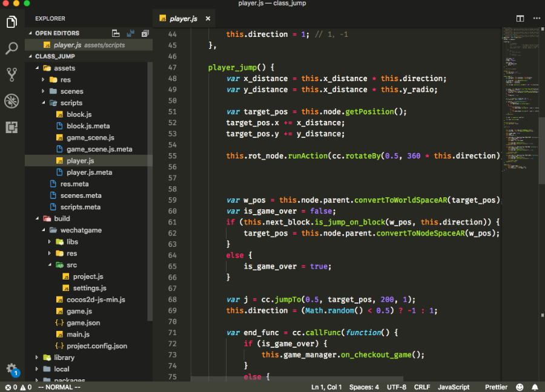Image resolution: width=545 pixels, height=392 pixels.
Task: Open the Manage gear with update badge
Action: tap(13, 370)
